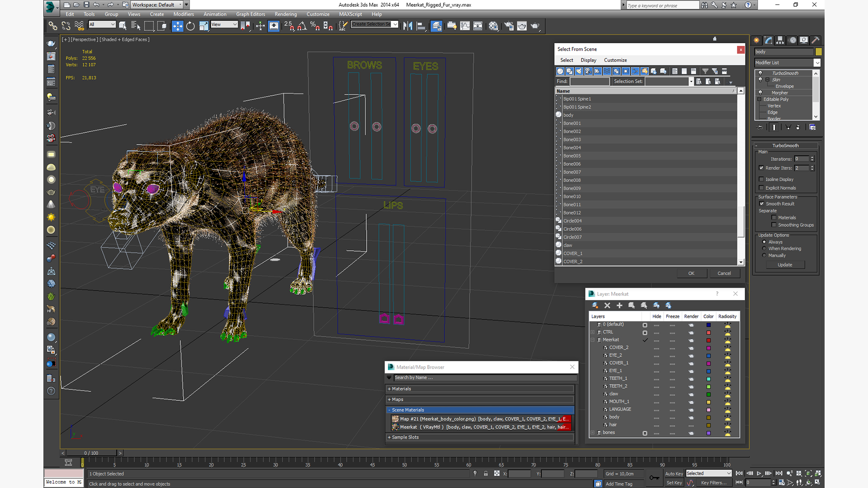Open Key Filters dialog button
Screen dimensions: 868x488
pos(714,483)
